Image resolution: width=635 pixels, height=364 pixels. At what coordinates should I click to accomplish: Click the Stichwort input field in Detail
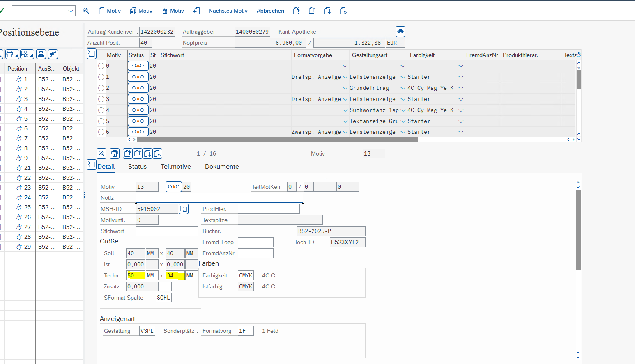coord(167,231)
